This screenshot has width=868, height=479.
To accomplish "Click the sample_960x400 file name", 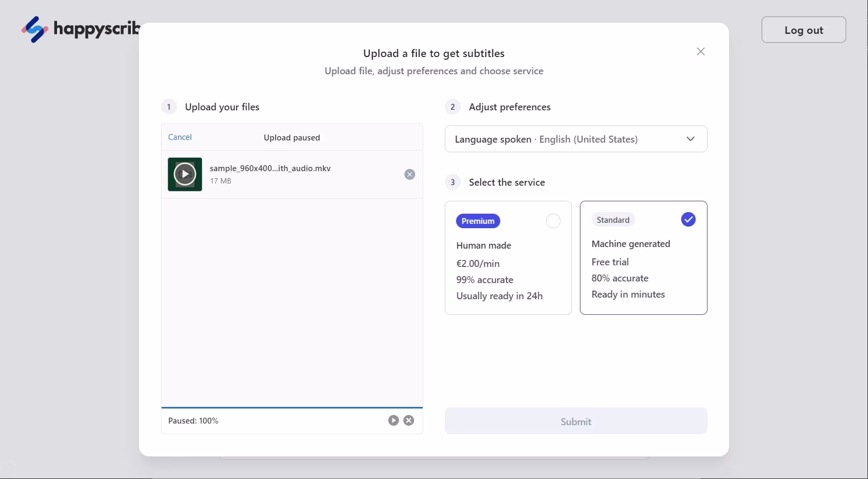I will point(270,168).
